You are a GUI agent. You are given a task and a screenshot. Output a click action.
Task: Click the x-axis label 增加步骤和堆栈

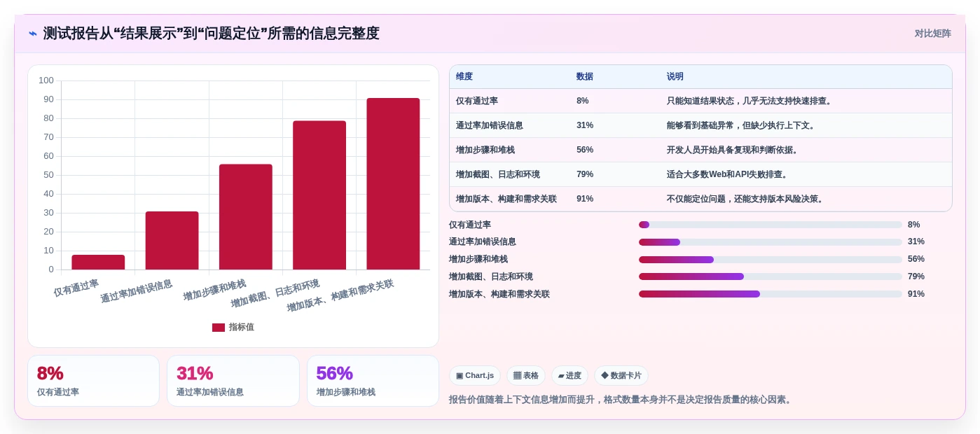215,290
